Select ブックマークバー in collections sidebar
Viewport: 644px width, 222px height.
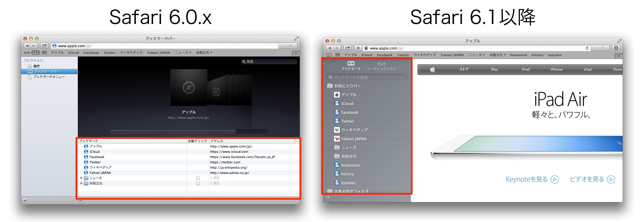click(x=49, y=72)
